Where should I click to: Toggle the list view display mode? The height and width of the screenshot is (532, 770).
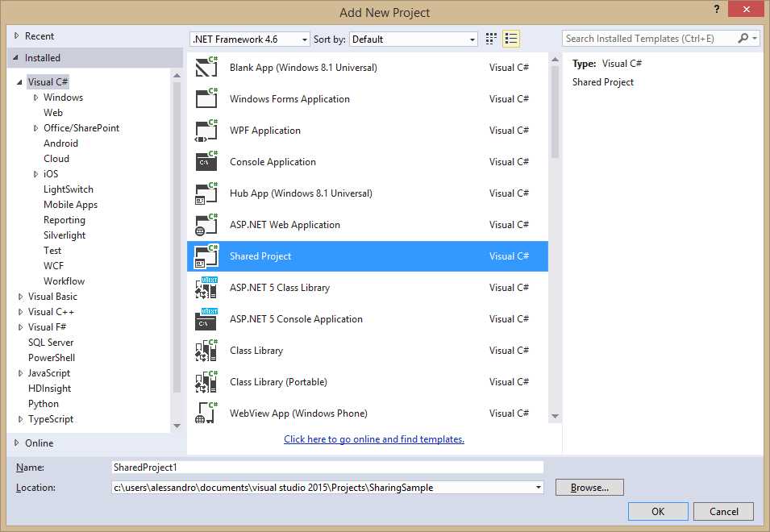510,38
